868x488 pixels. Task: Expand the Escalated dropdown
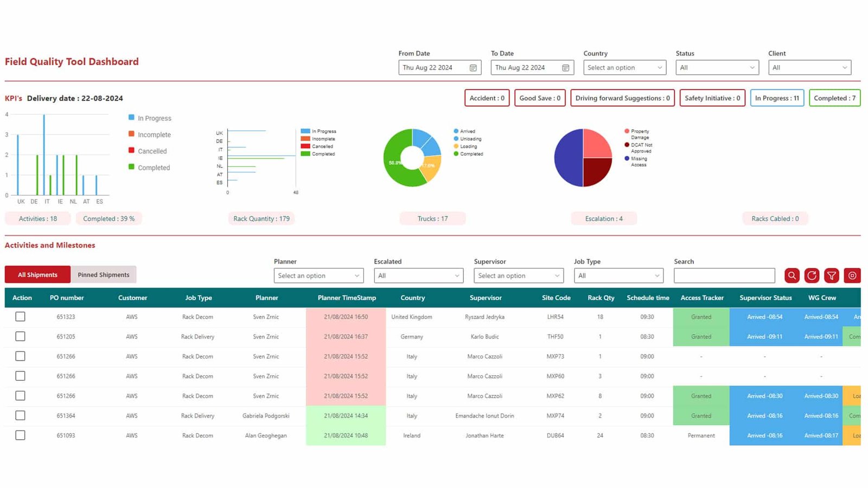419,275
